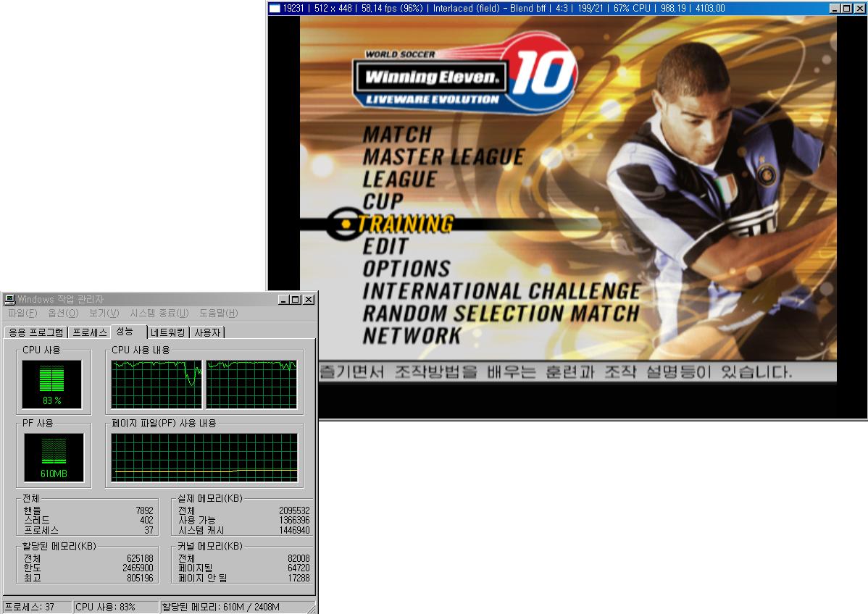Select OPTIONS in the game menu
Screen dimensions: 868x614
pos(407,269)
